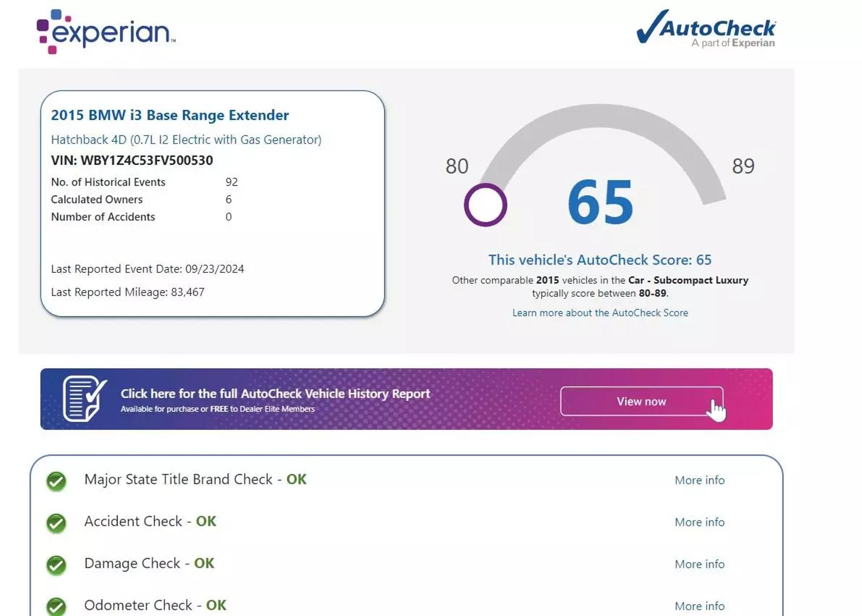Click the Hatchback 4D engine description
This screenshot has height=616, width=862.
coord(186,140)
